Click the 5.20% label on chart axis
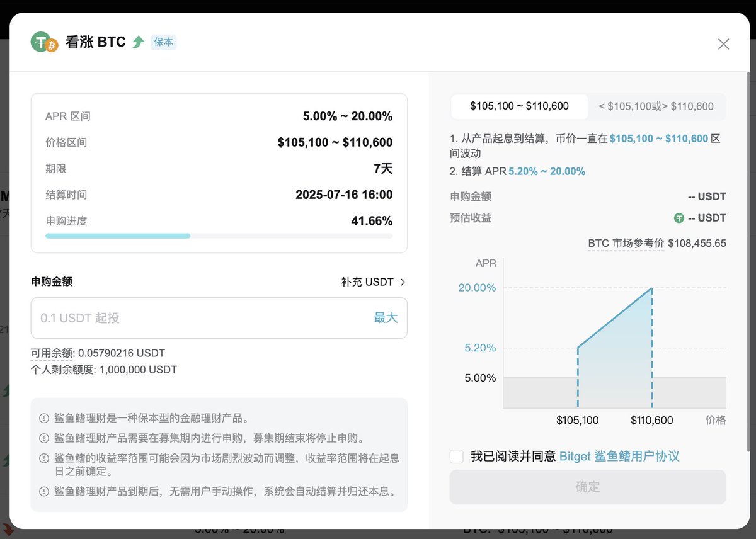This screenshot has height=539, width=756. coord(481,348)
